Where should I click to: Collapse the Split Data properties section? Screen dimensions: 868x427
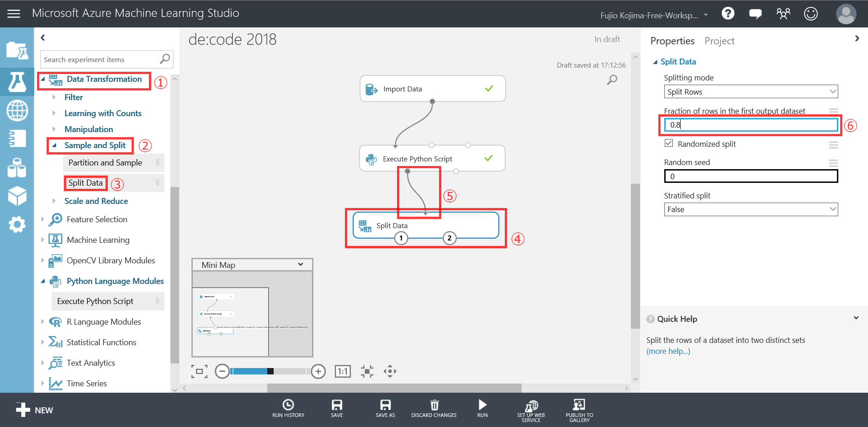655,62
